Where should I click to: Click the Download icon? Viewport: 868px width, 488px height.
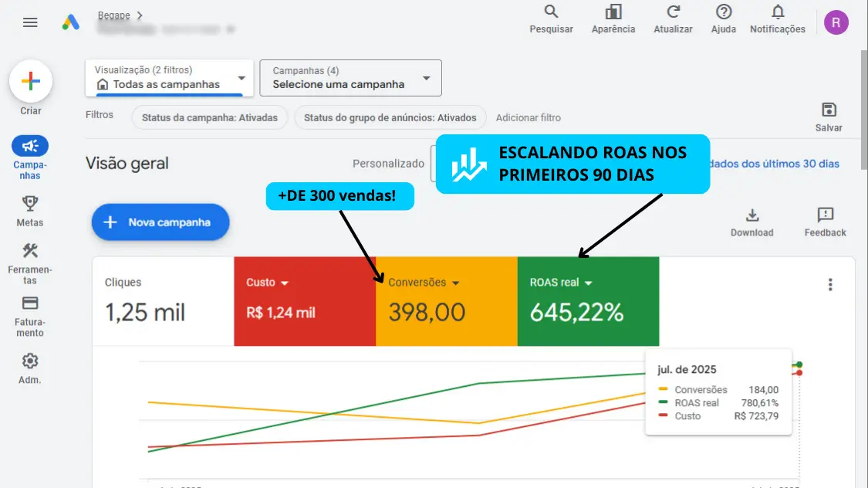(x=751, y=215)
